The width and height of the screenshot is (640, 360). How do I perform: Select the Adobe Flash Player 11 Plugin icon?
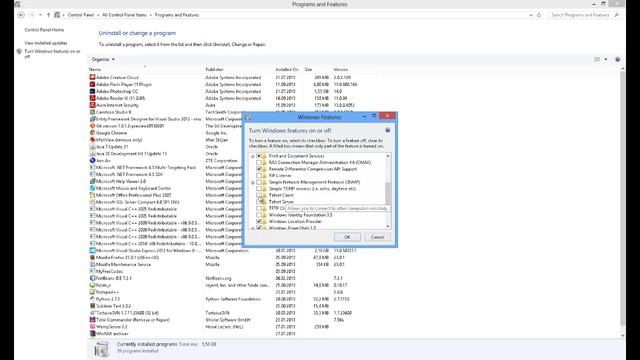tap(92, 84)
